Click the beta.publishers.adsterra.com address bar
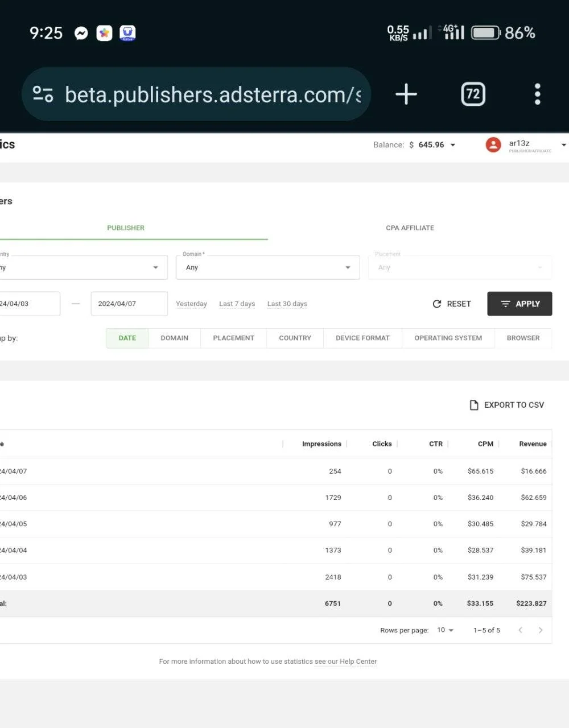This screenshot has height=728, width=569. 196,94
